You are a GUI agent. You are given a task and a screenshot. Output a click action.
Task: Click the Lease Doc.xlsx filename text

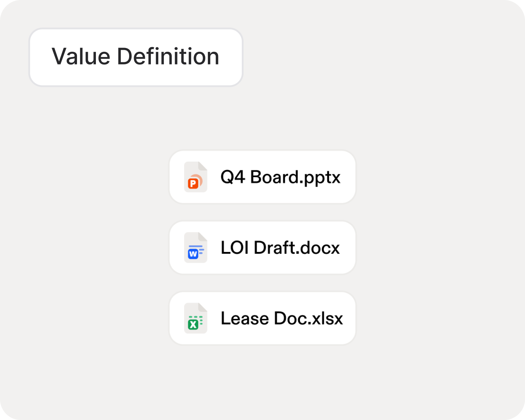coord(282,318)
